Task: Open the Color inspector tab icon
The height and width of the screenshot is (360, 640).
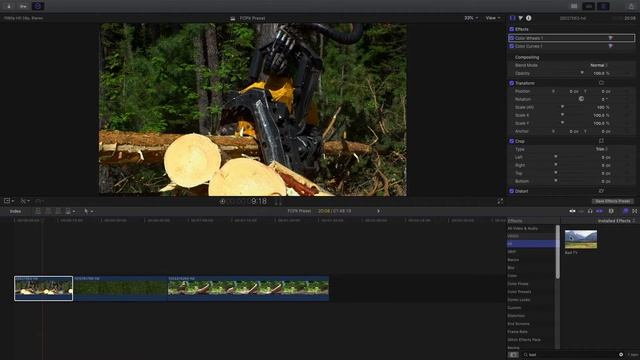Action: coord(520,18)
